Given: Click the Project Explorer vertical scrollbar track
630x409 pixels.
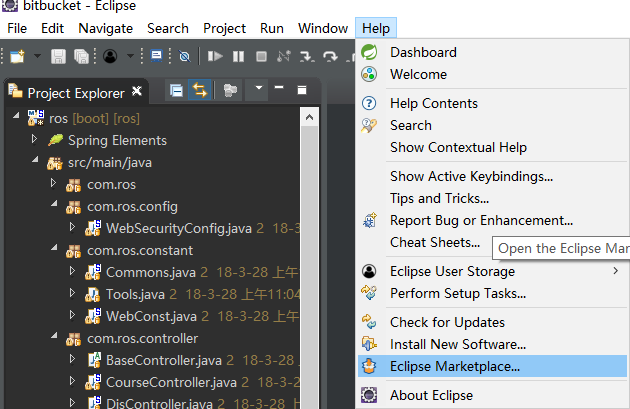Looking at the screenshot, I should click(x=309, y=267).
